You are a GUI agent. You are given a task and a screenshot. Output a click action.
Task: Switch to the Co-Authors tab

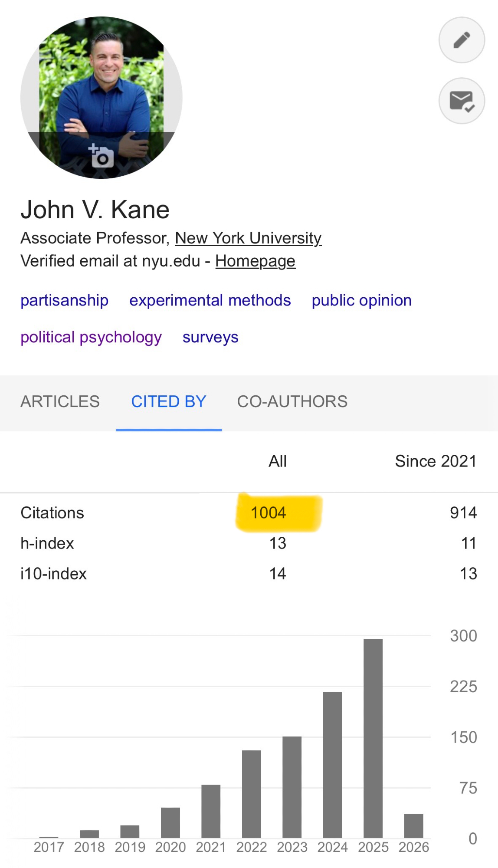coord(292,402)
